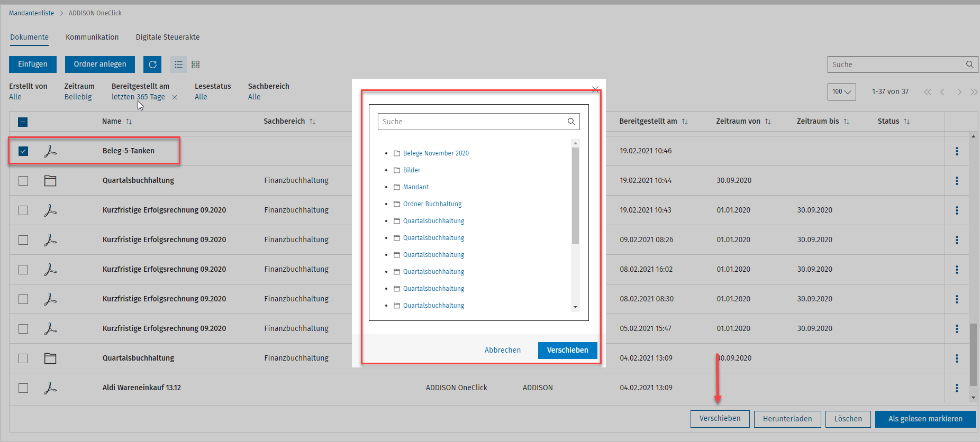Sort by Name column arrows
Image resolution: width=980 pixels, height=442 pixels.
129,122
